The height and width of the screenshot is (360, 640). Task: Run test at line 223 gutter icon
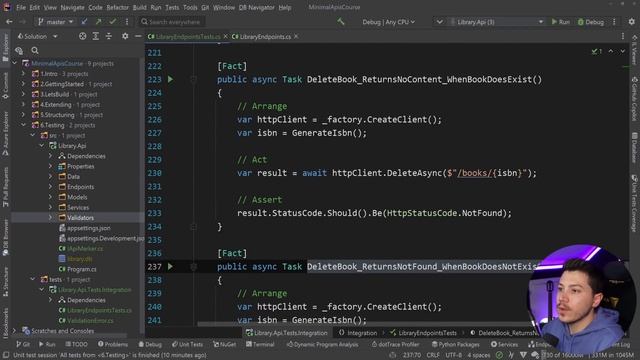[x=170, y=79]
